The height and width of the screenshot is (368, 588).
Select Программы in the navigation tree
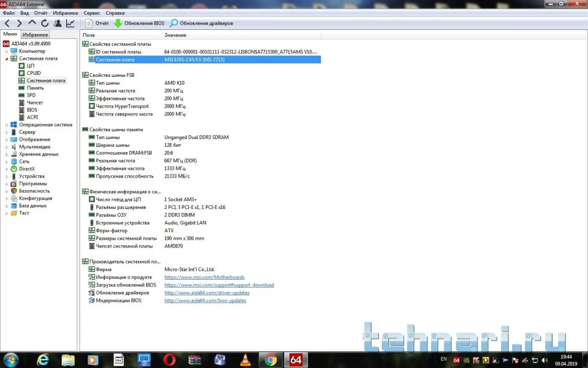33,184
